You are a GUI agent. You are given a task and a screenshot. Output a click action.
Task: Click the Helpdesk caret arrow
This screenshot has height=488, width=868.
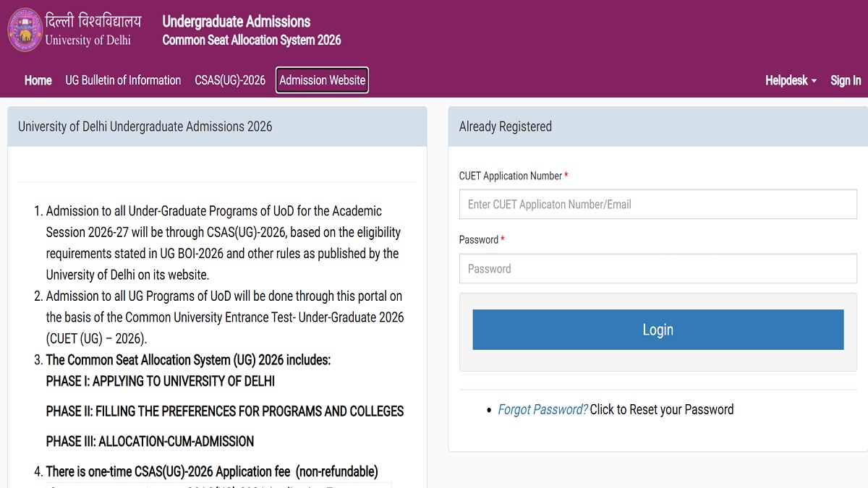coord(814,81)
